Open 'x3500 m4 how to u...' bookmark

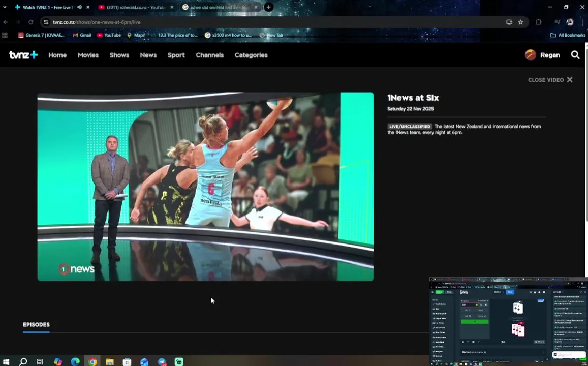pyautogui.click(x=228, y=35)
